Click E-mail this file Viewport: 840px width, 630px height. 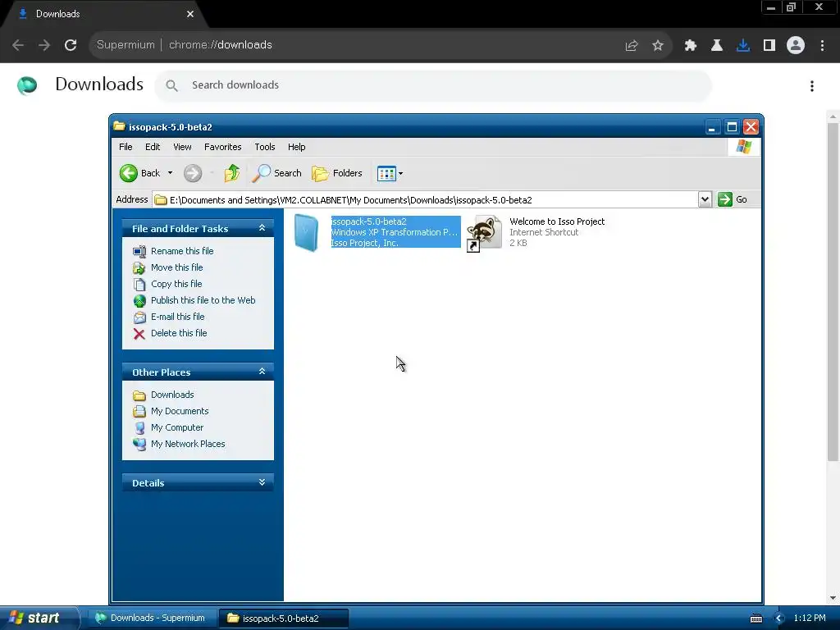click(x=178, y=317)
